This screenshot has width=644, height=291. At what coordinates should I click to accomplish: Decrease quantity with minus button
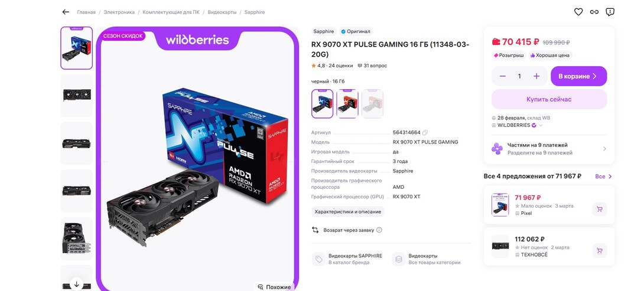click(503, 76)
